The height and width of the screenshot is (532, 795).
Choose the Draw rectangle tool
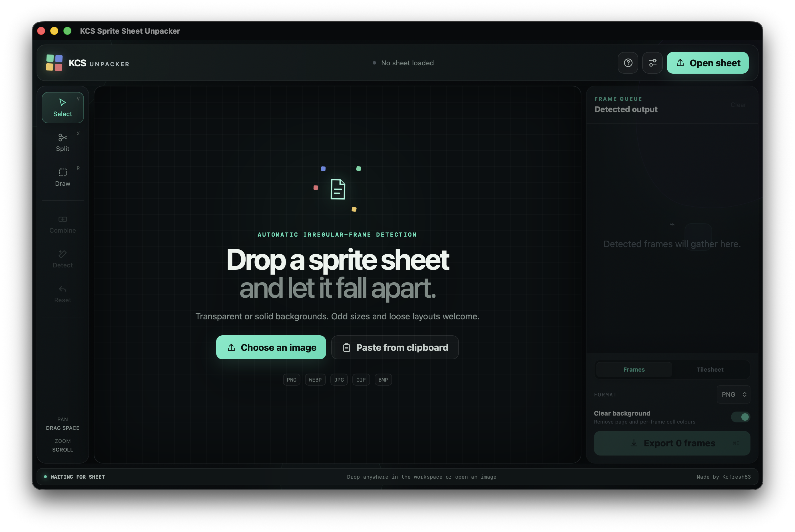tap(63, 178)
